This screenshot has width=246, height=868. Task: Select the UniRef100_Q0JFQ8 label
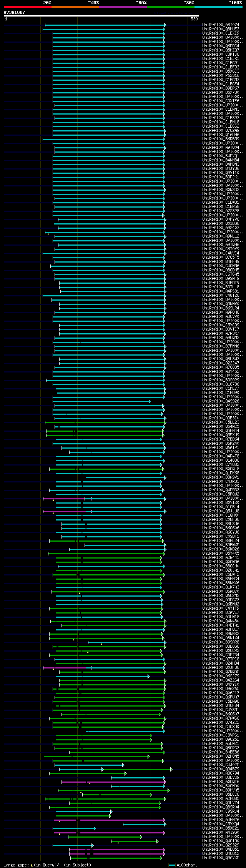221,667
